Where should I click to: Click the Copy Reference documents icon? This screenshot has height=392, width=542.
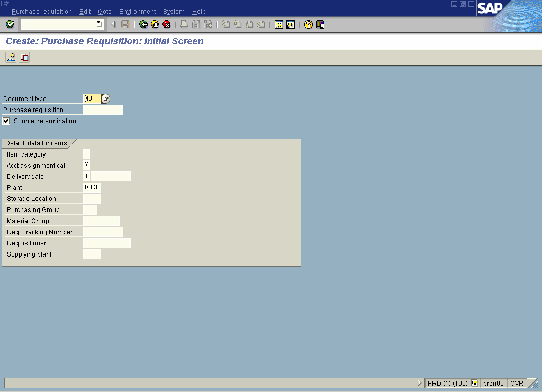(x=24, y=57)
